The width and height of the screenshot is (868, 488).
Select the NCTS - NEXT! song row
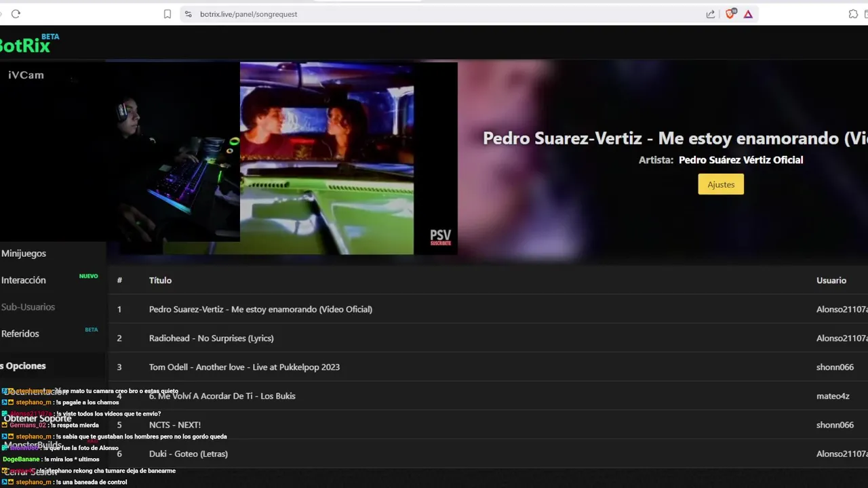point(488,425)
